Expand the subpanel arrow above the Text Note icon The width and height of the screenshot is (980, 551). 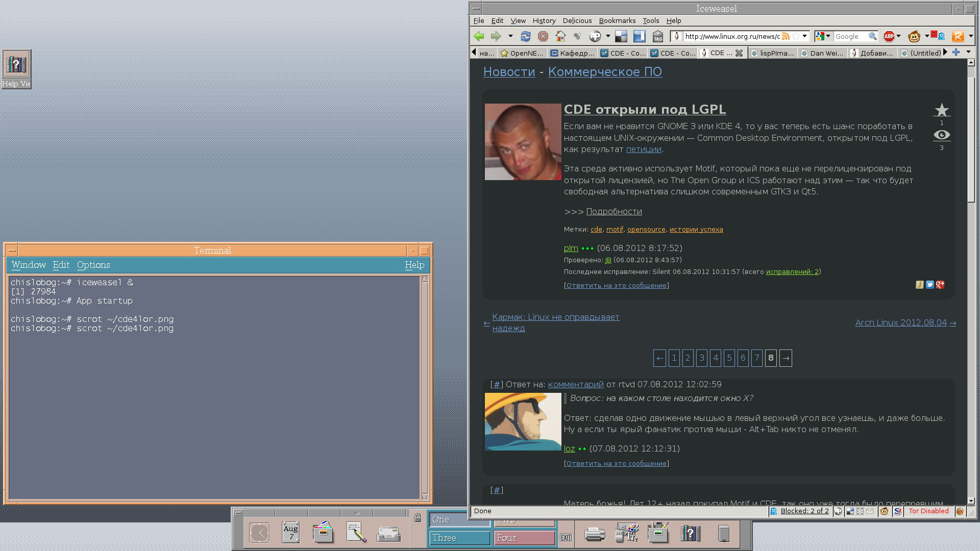point(356,513)
